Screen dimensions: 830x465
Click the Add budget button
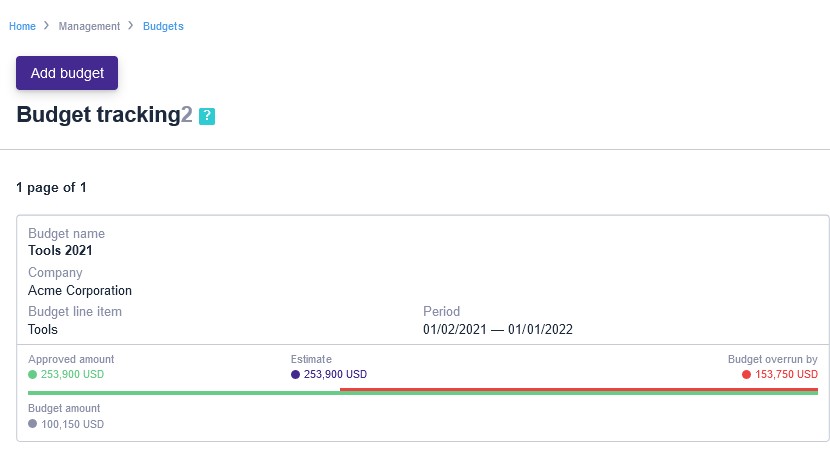click(x=67, y=73)
